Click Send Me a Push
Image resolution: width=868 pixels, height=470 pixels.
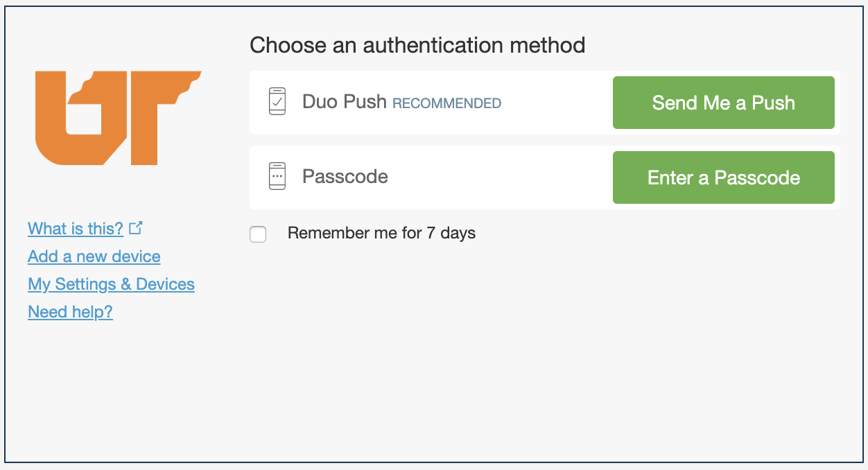[723, 102]
